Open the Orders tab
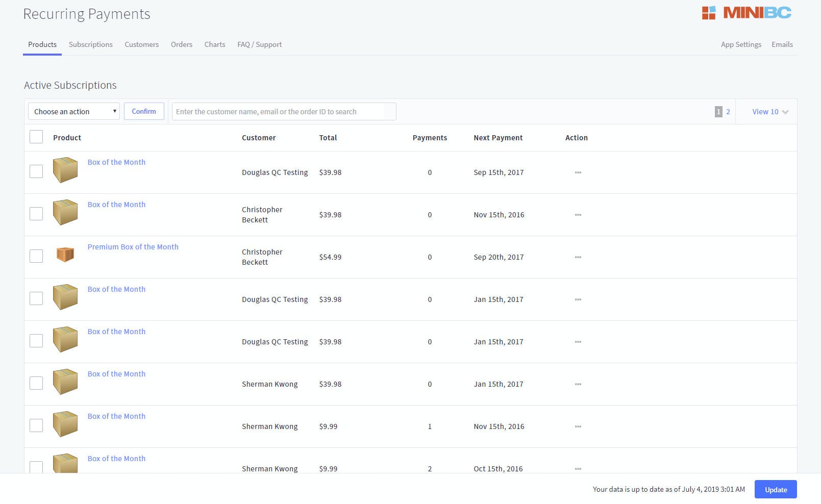This screenshot has width=821, height=504. (x=182, y=44)
